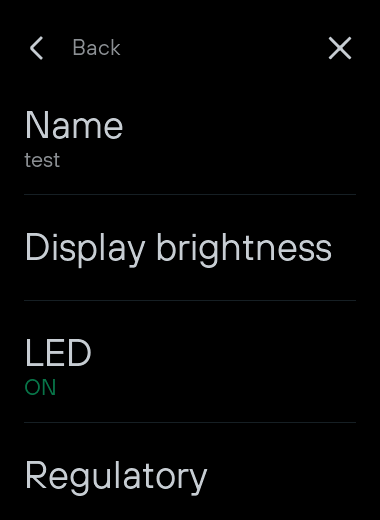The width and height of the screenshot is (380, 520).
Task: Click the back chevron arrow icon
Action: (37, 48)
